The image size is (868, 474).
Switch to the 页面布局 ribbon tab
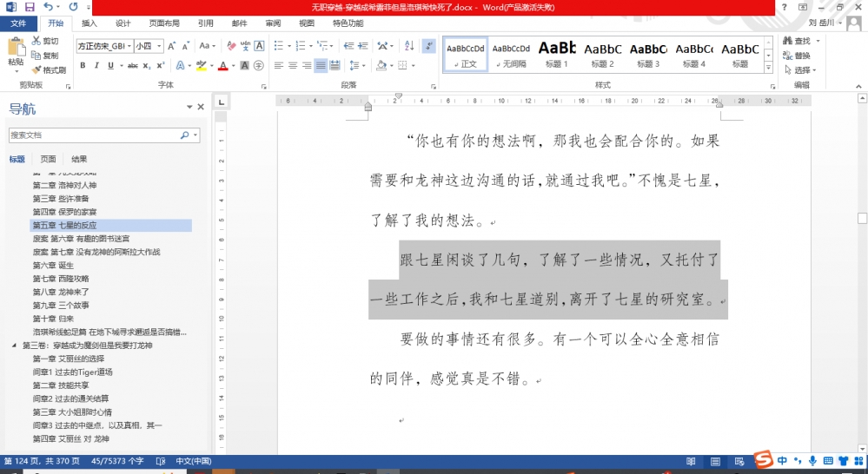pos(164,23)
